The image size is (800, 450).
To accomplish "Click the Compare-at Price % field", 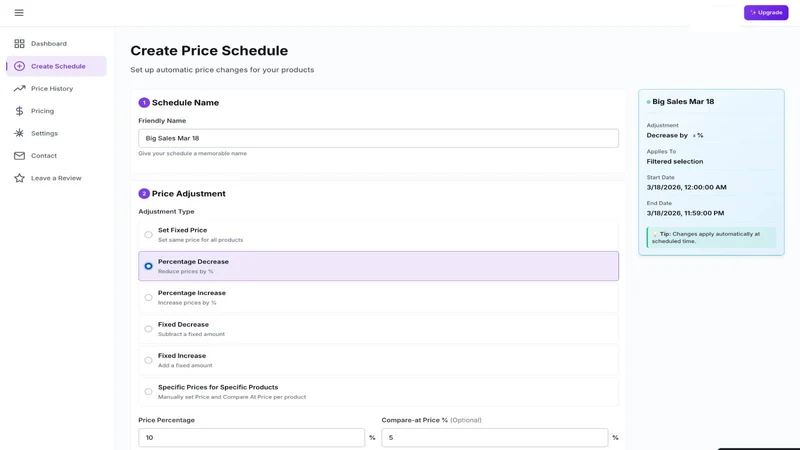I will click(495, 438).
